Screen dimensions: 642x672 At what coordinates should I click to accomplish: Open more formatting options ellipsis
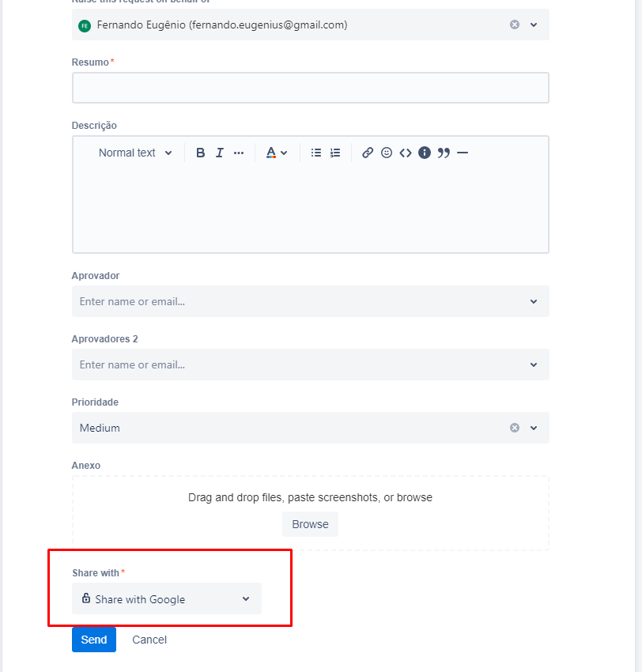pyautogui.click(x=239, y=153)
